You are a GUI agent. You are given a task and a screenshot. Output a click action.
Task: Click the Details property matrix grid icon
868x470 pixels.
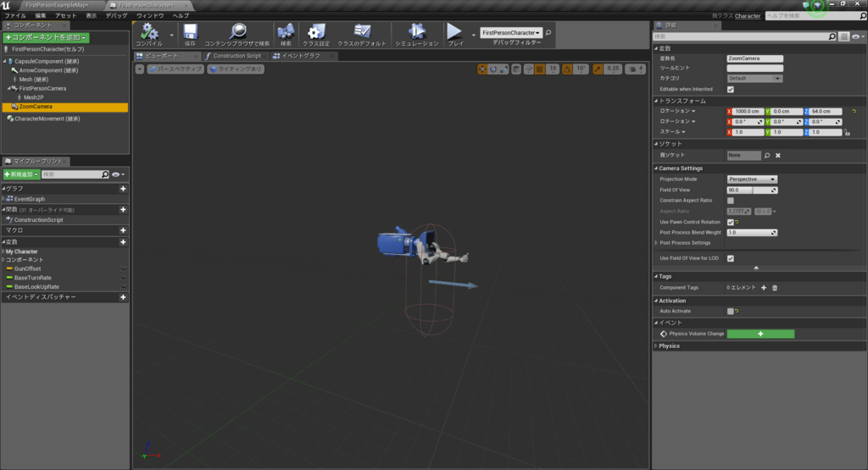point(843,36)
